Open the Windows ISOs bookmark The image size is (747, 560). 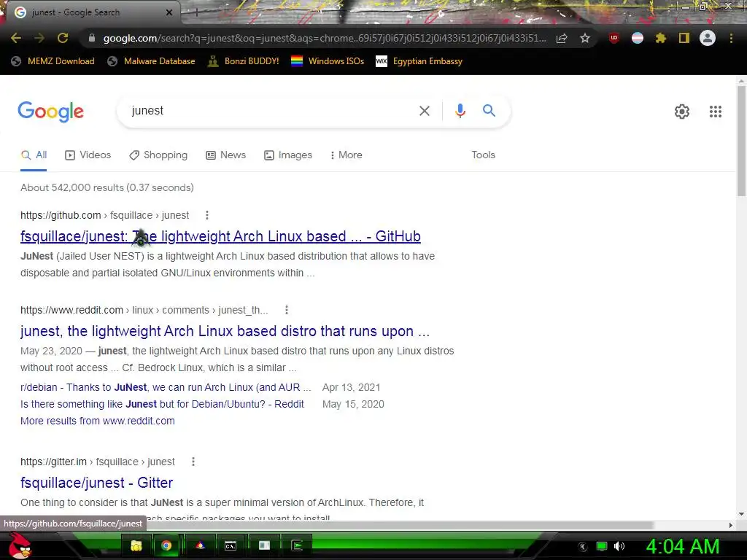[328, 61]
